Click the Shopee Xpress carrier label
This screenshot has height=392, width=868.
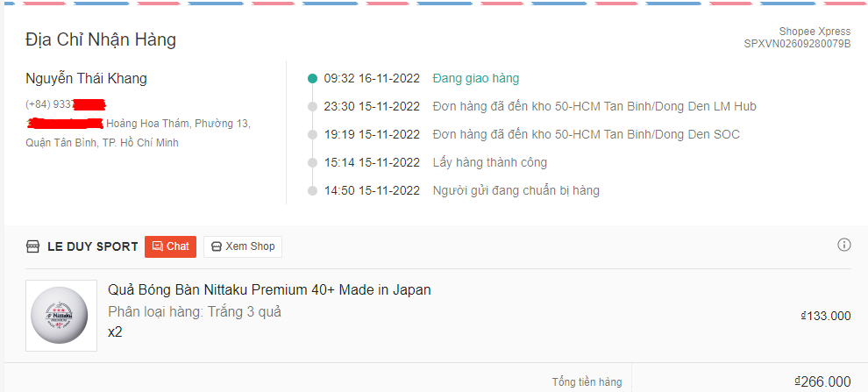coord(815,31)
